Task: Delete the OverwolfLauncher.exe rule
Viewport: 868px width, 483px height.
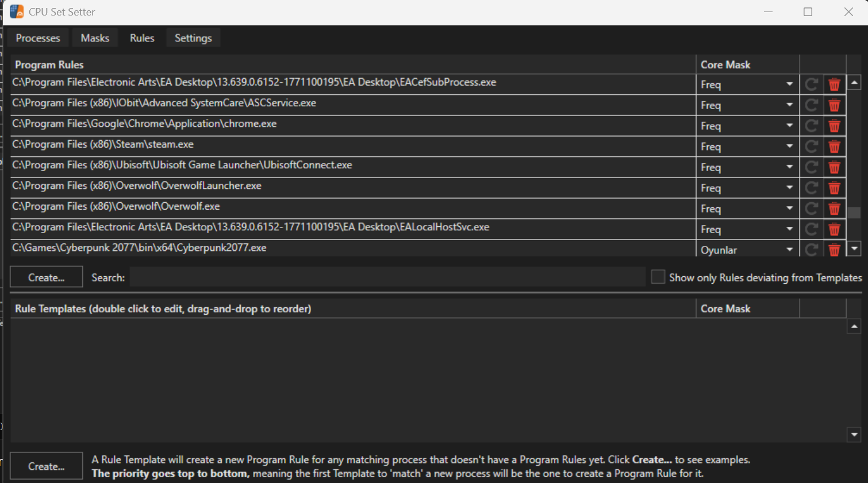Action: point(834,188)
